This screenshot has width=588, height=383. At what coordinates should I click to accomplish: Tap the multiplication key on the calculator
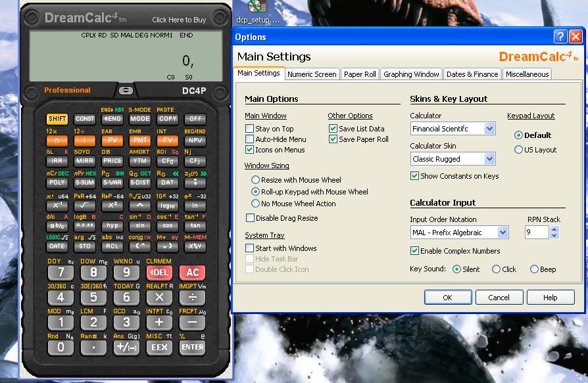159,297
